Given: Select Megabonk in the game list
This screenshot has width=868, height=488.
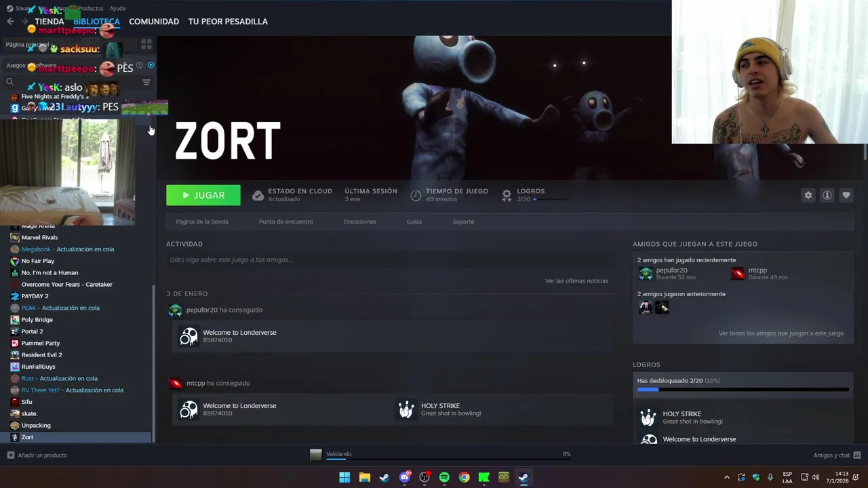Looking at the screenshot, I should [x=68, y=249].
